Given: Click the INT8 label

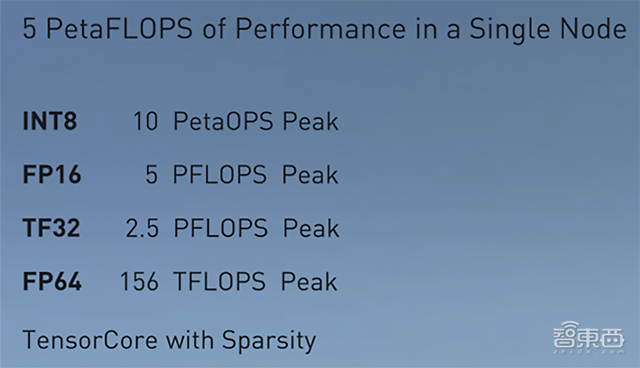Looking at the screenshot, I should tap(50, 121).
